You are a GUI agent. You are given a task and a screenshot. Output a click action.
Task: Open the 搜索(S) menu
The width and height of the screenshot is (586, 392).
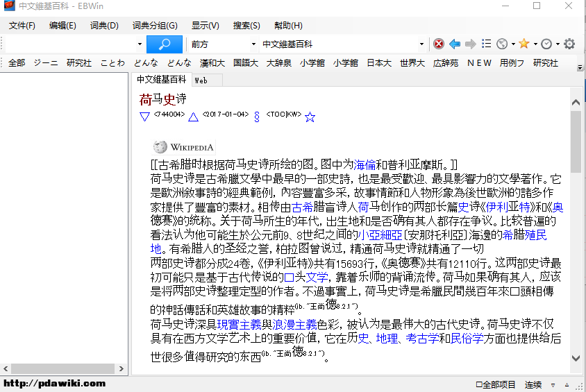point(246,26)
